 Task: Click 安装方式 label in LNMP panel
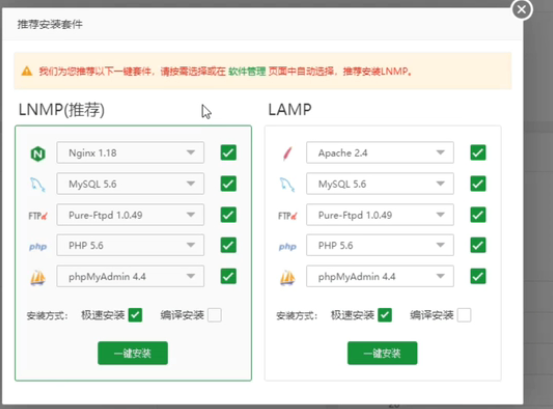tap(47, 316)
